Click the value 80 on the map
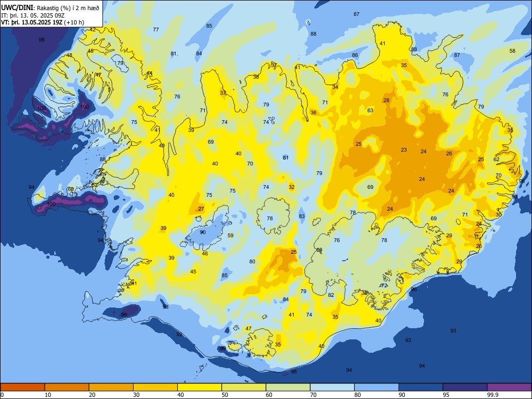532x399 pixels. pos(252,261)
